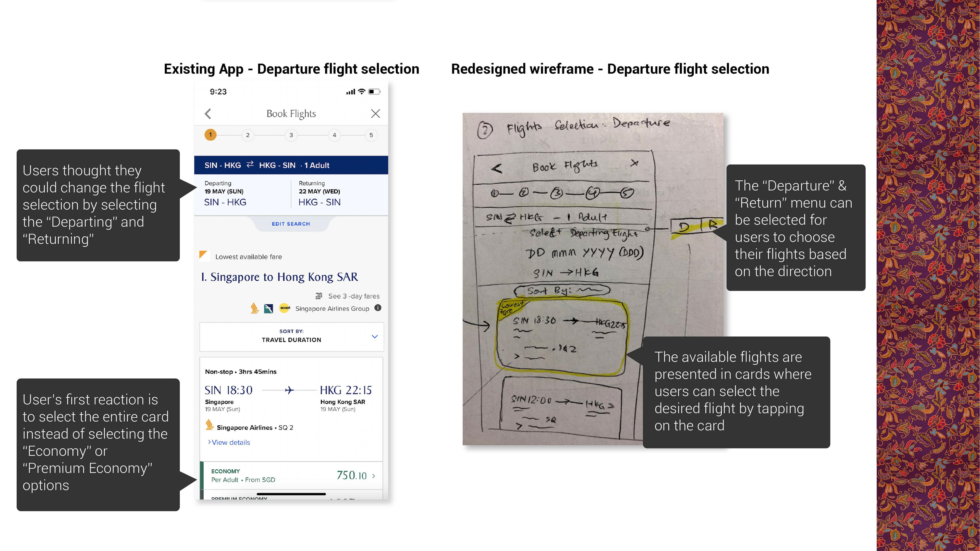Tap the back arrow in Book Flights header
This screenshot has height=551, width=980.
coord(208,113)
